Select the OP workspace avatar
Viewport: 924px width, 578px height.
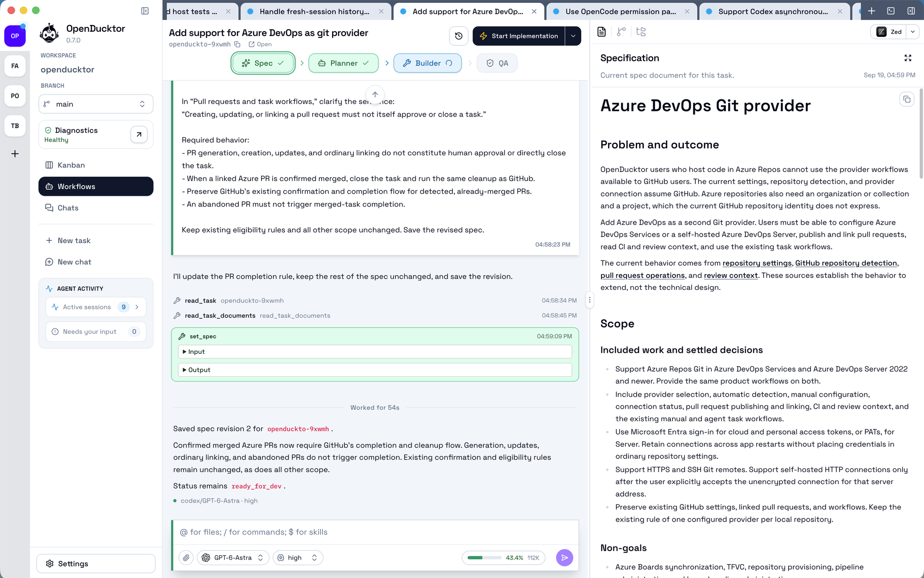pyautogui.click(x=15, y=36)
